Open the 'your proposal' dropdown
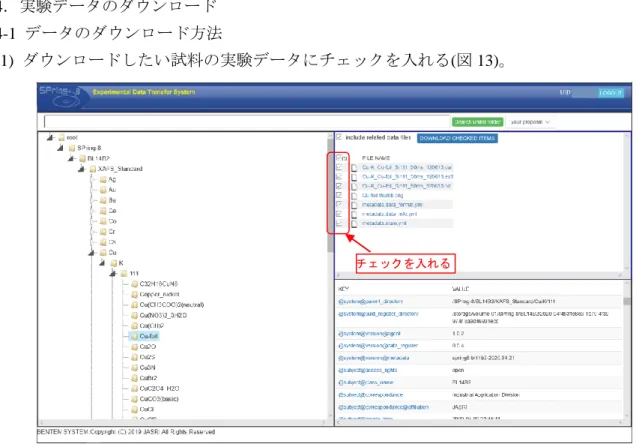This screenshot has width=639, height=447. pos(531,122)
